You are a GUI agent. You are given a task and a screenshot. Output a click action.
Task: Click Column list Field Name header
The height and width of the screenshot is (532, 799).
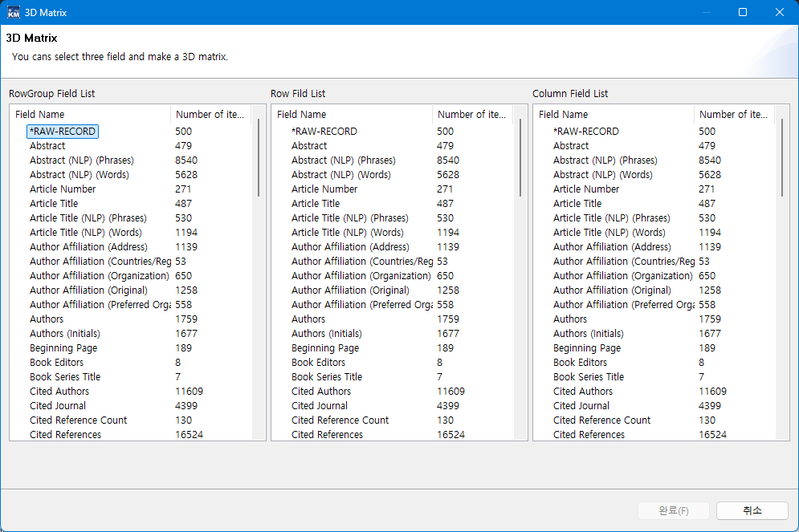[614, 115]
